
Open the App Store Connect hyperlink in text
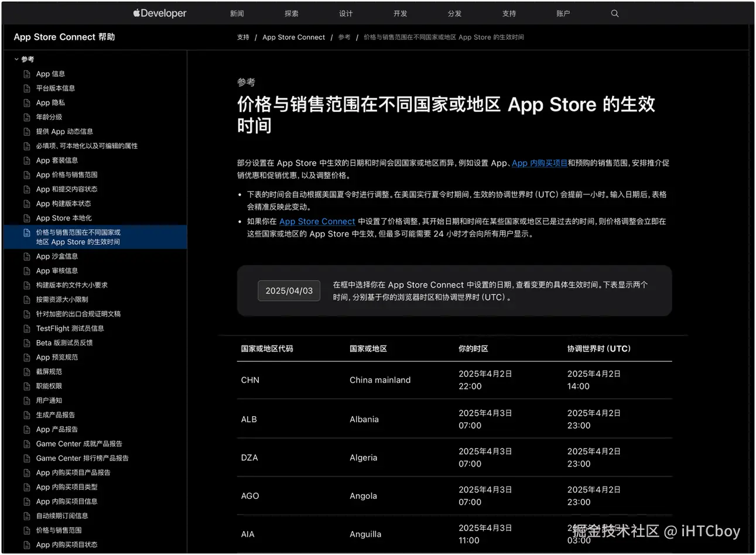[317, 221]
